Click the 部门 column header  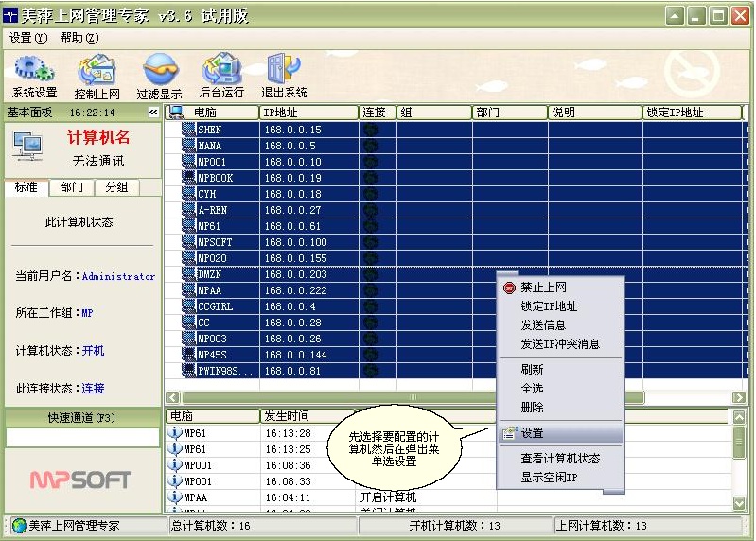click(510, 113)
